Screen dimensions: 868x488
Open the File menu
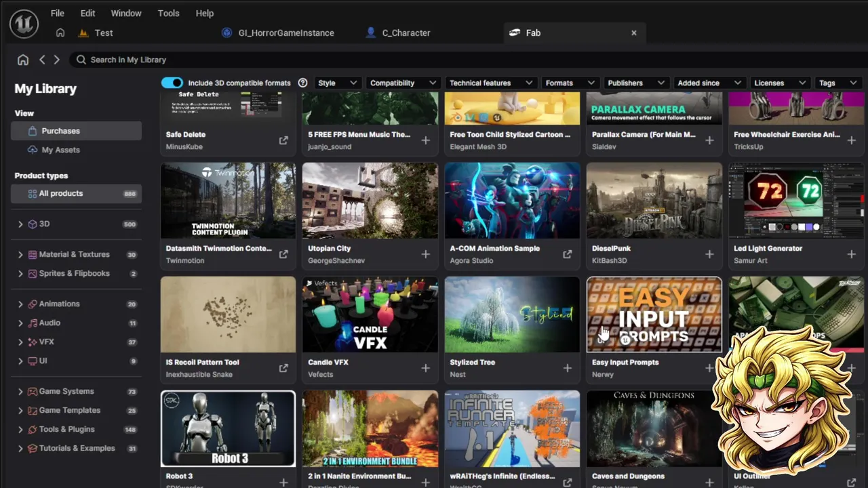pos(58,13)
